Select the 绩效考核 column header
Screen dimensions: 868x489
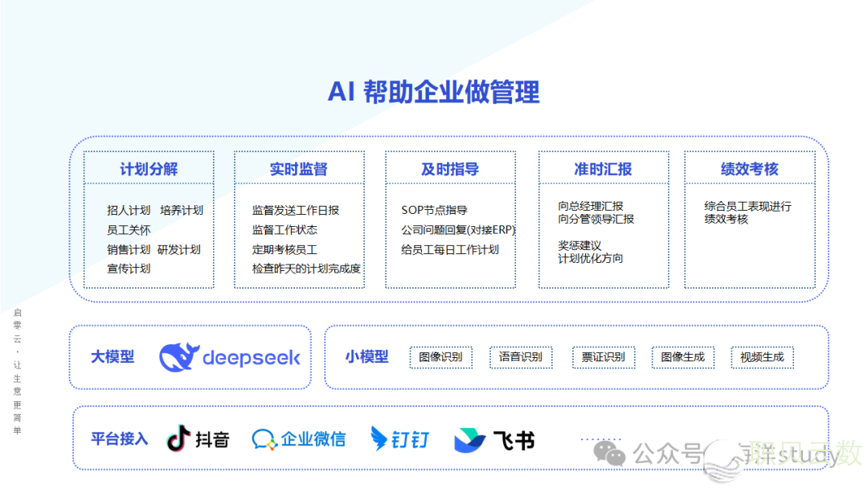click(749, 169)
